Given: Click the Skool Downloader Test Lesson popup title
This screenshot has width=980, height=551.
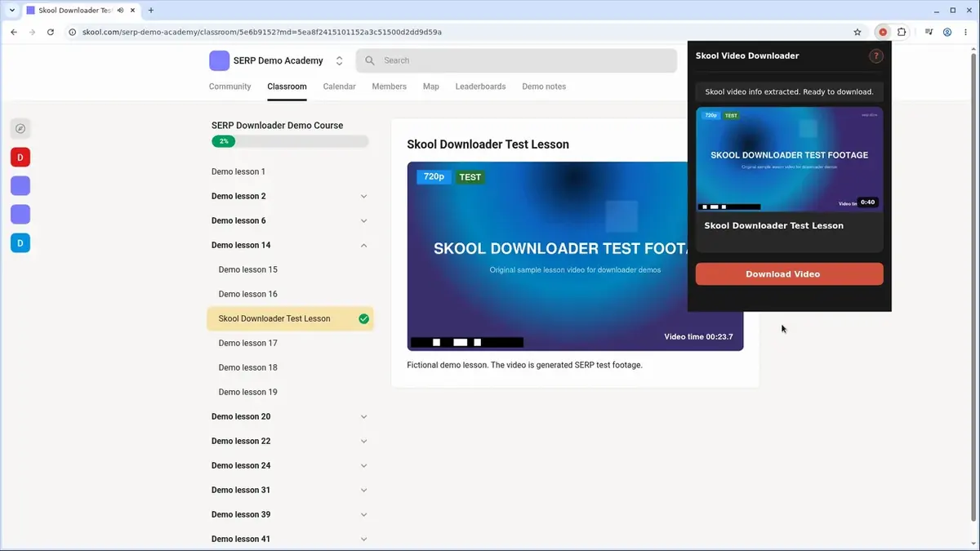Looking at the screenshot, I should 774,225.
